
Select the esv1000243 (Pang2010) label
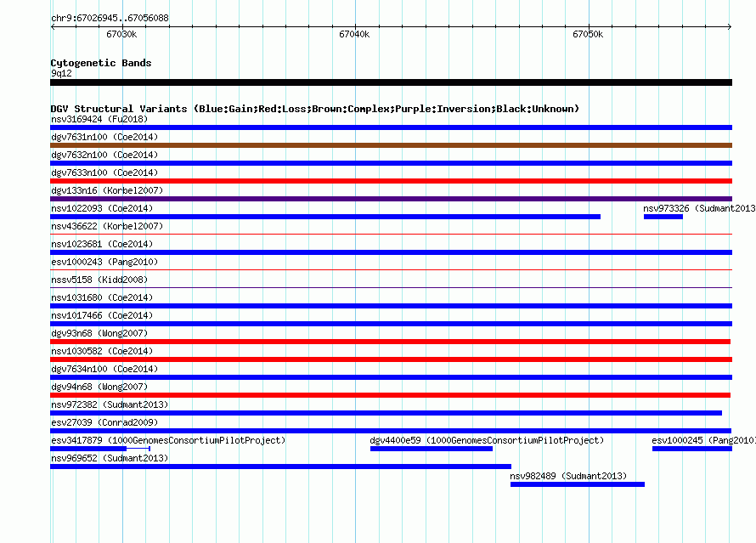tap(104, 262)
